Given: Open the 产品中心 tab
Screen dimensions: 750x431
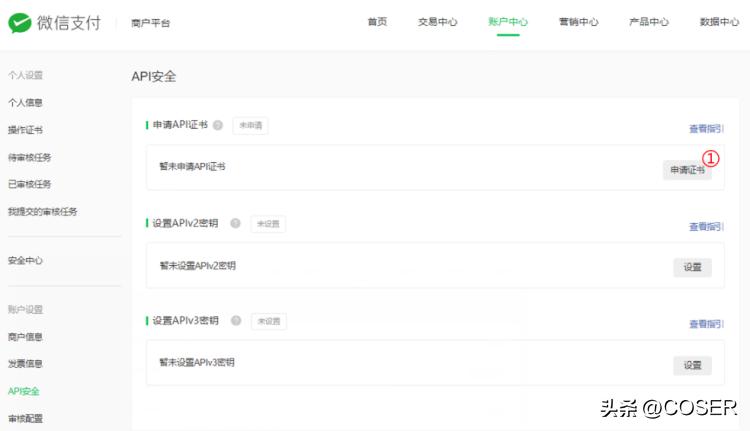Looking at the screenshot, I should click(x=649, y=22).
